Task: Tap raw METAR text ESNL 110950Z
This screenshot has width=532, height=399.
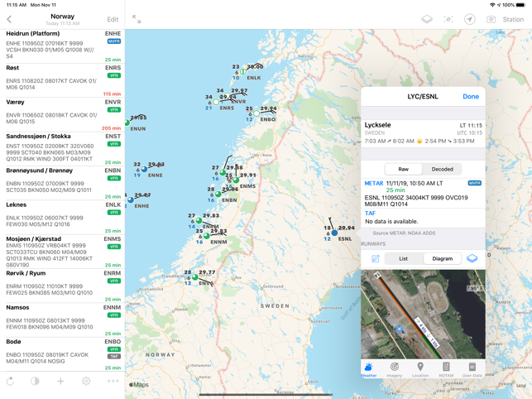Action: 416,200
